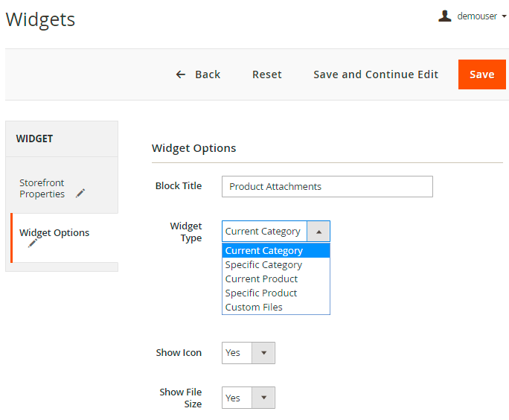The width and height of the screenshot is (509, 420).
Task: Click the demouser account avatar icon
Action: (445, 16)
